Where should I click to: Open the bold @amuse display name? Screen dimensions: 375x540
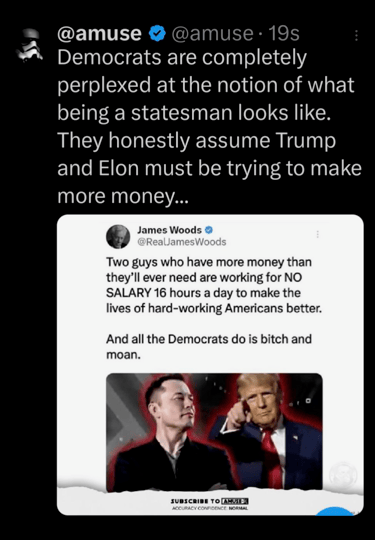point(100,34)
